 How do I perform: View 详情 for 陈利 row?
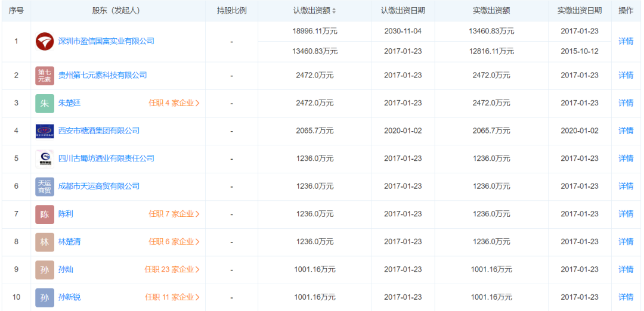point(626,214)
